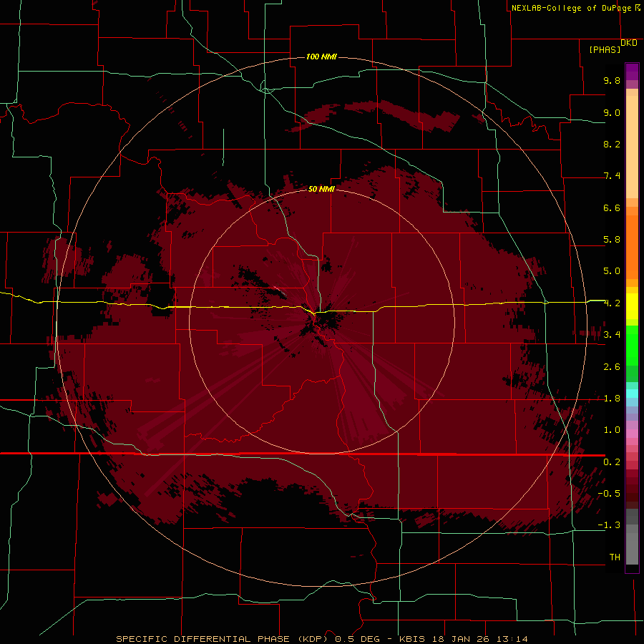Click the 9.8 value on the color scale
This screenshot has width=644, height=644.
tap(612, 80)
